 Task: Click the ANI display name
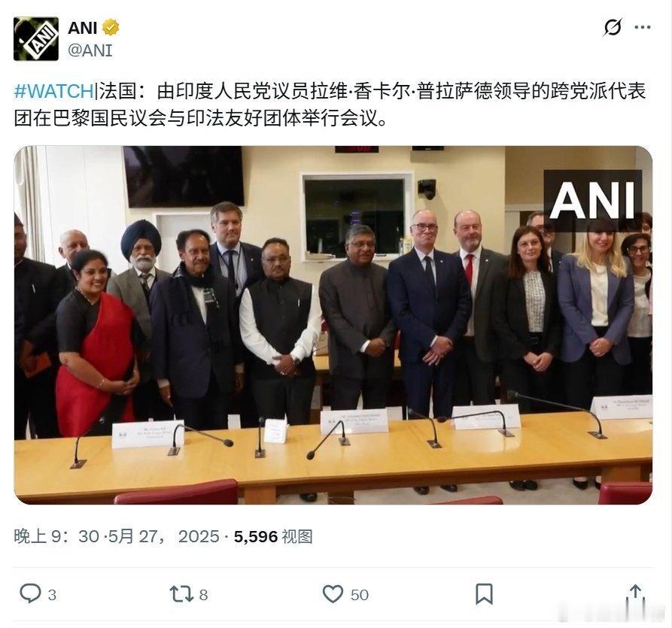tap(83, 28)
